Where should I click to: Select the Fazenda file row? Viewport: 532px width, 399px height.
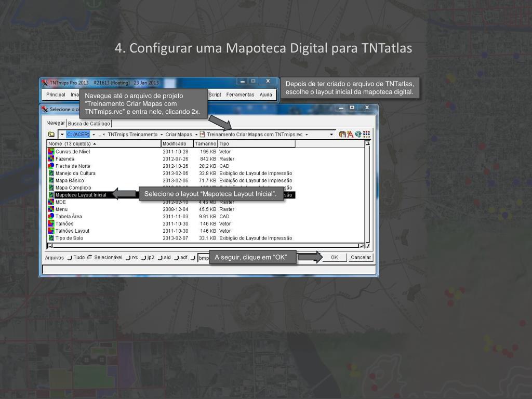tap(171, 159)
